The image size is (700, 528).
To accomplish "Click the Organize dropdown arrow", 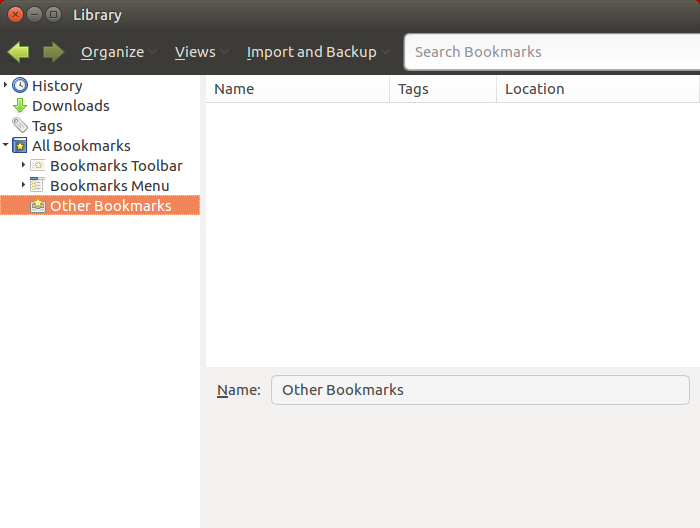I will 153,52.
